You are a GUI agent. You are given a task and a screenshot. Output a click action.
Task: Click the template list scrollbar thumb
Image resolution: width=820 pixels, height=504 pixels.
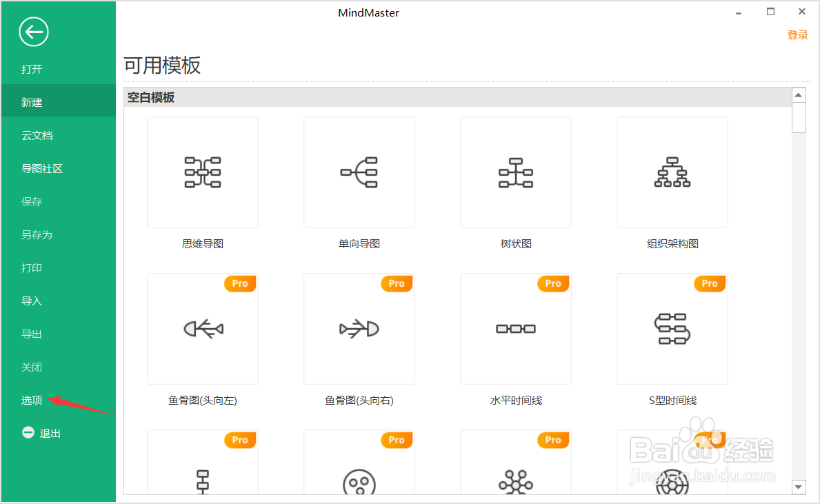pyautogui.click(x=799, y=118)
